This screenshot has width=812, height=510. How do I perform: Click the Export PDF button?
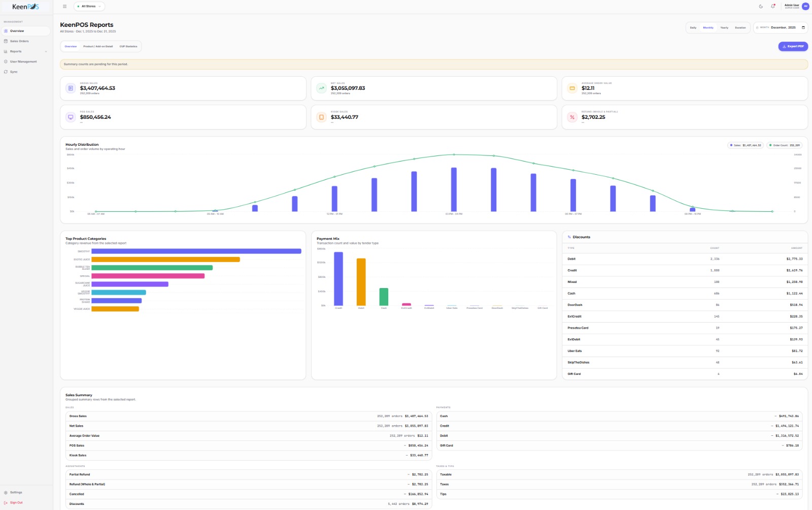click(x=793, y=46)
